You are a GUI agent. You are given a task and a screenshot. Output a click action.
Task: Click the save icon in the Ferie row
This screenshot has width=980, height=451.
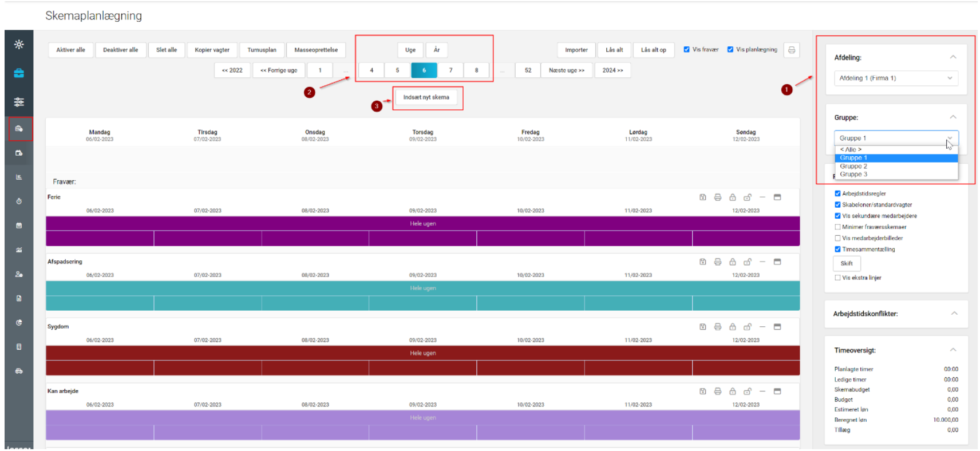point(702,197)
